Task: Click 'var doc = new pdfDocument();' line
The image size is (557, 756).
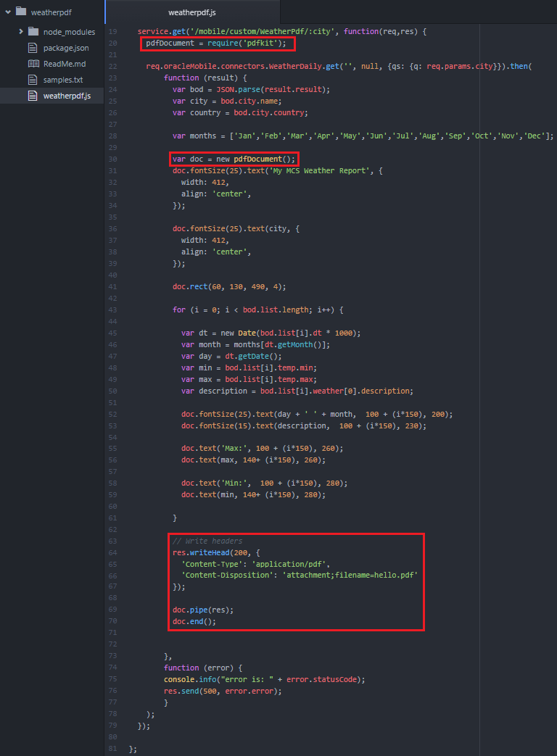Action: (x=234, y=159)
